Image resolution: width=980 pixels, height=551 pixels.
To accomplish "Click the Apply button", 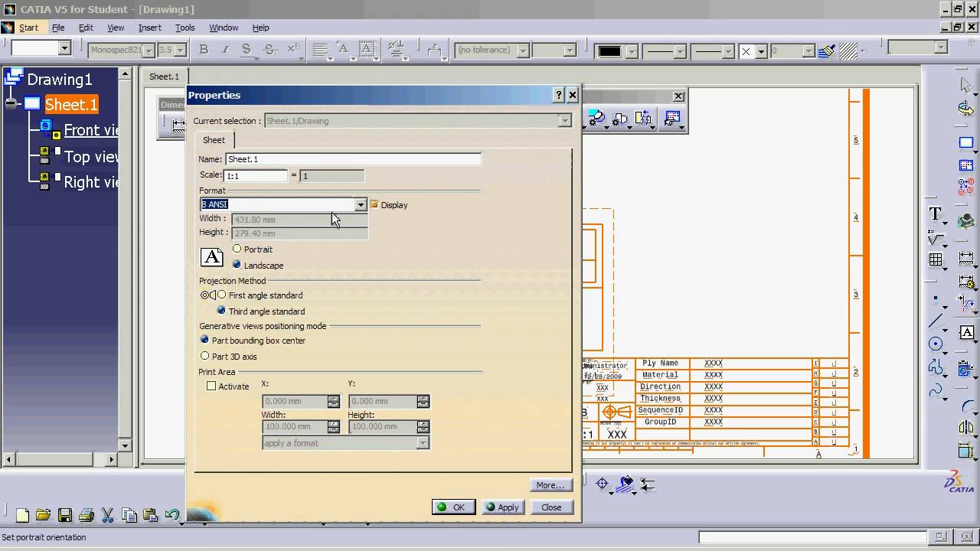I will pos(502,507).
